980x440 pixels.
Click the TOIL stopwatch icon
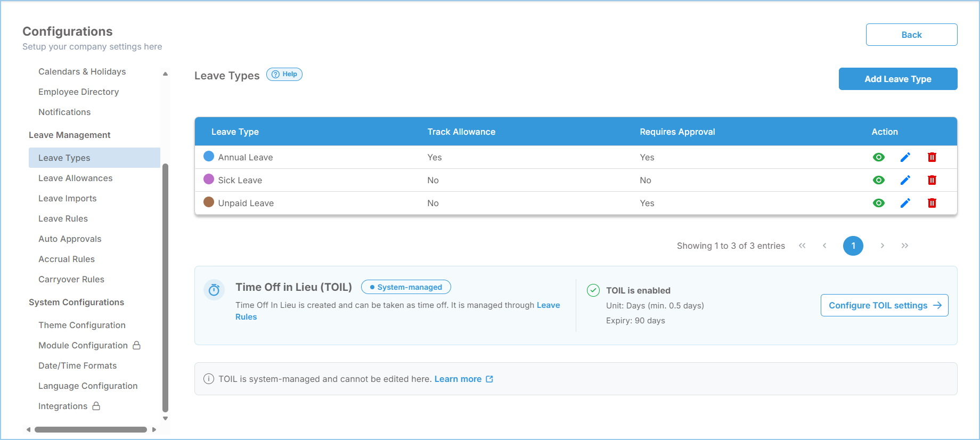pyautogui.click(x=214, y=290)
